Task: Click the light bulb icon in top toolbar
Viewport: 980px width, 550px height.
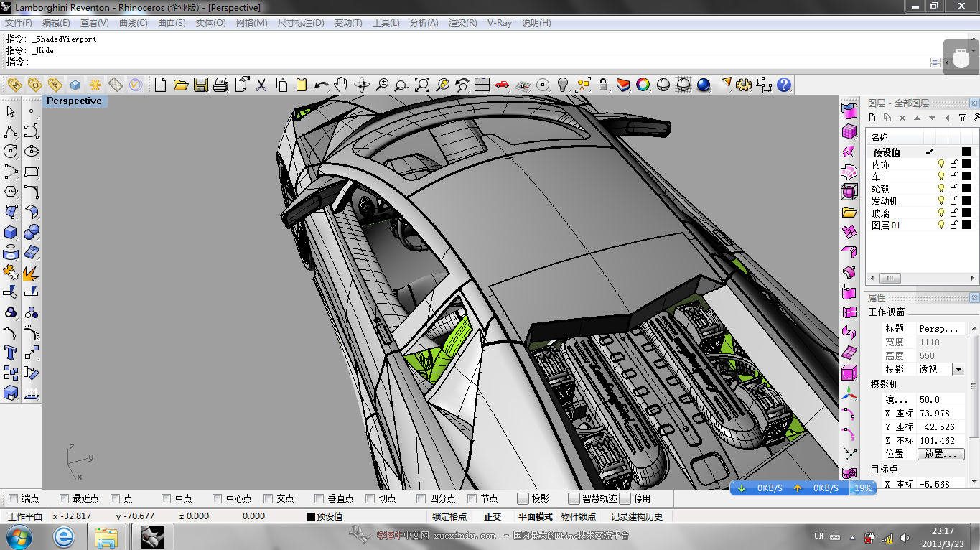Action: (563, 85)
